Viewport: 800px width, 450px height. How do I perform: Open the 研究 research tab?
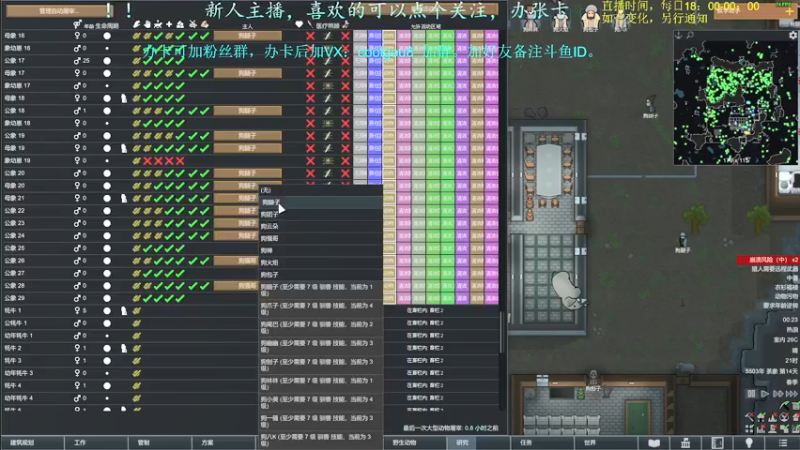click(x=479, y=443)
